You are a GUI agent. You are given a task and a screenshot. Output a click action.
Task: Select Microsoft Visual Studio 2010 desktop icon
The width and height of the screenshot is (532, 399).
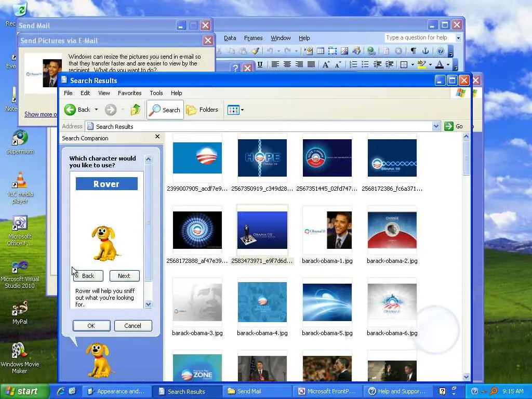pos(20,274)
